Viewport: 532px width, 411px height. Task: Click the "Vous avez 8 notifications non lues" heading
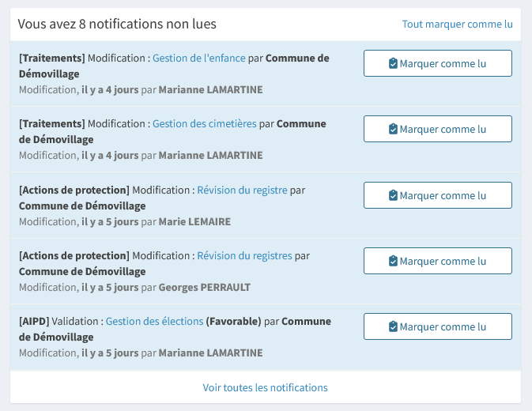point(117,25)
